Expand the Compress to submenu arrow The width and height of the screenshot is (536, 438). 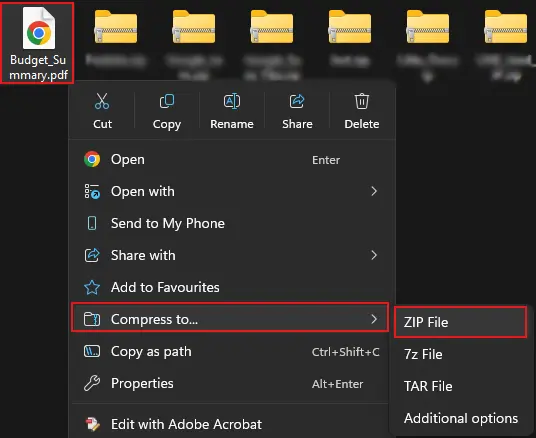(x=374, y=319)
